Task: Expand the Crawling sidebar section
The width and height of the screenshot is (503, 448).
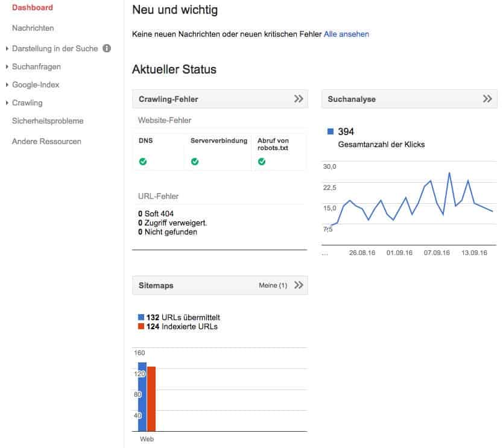Action: pyautogui.click(x=27, y=103)
